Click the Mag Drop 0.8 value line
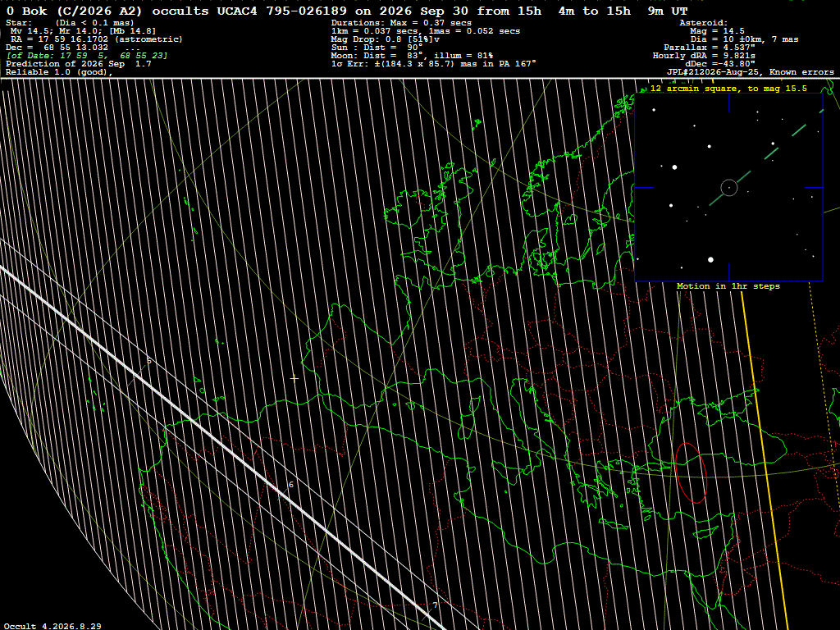The width and height of the screenshot is (840, 630). [386, 39]
